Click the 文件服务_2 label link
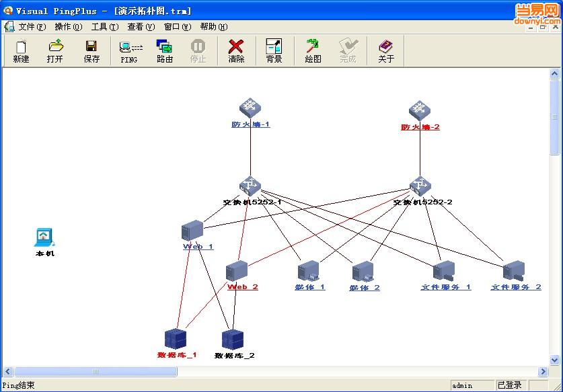Screen dimensions: 563x392 516,287
